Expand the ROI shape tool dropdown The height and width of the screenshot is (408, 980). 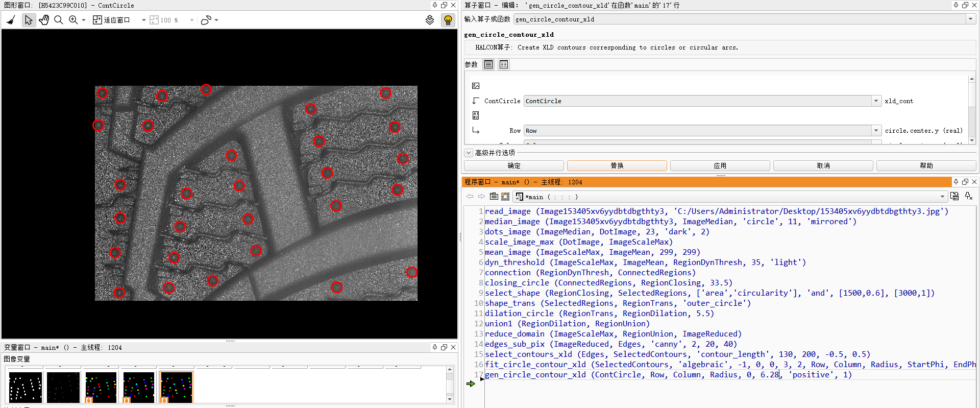click(x=216, y=20)
